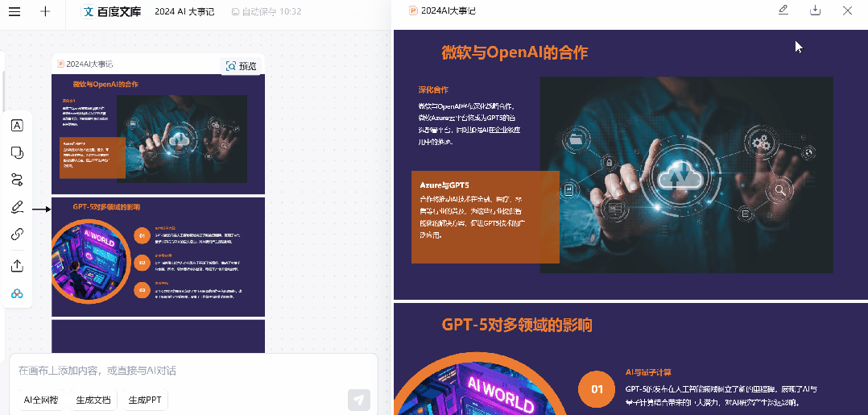Click the send arrow button

tap(359, 400)
